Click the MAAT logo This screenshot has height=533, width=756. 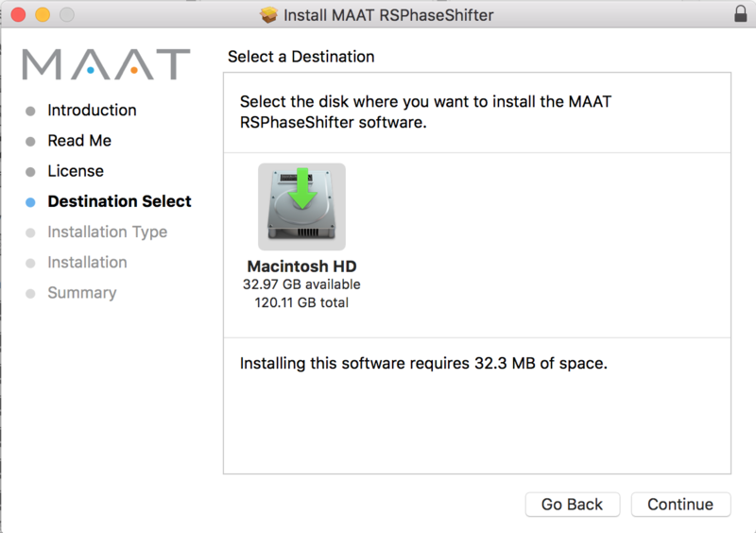(106, 64)
